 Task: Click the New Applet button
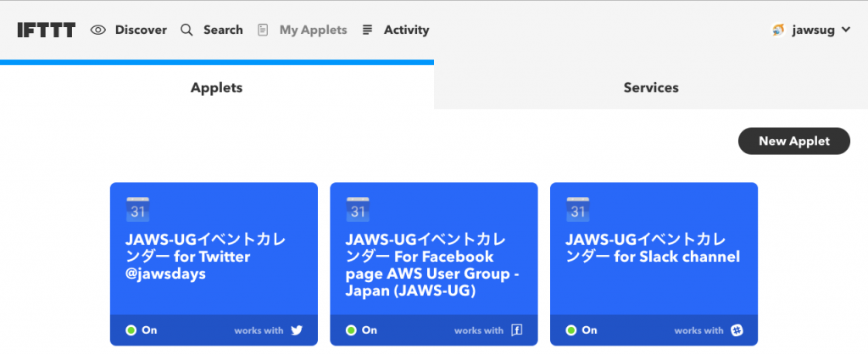pyautogui.click(x=793, y=141)
